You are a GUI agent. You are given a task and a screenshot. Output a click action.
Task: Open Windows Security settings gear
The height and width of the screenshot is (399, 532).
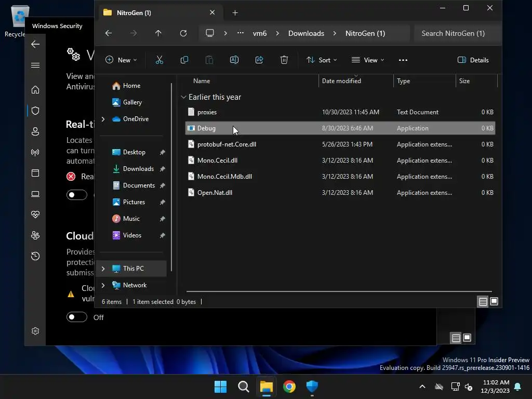point(35,331)
